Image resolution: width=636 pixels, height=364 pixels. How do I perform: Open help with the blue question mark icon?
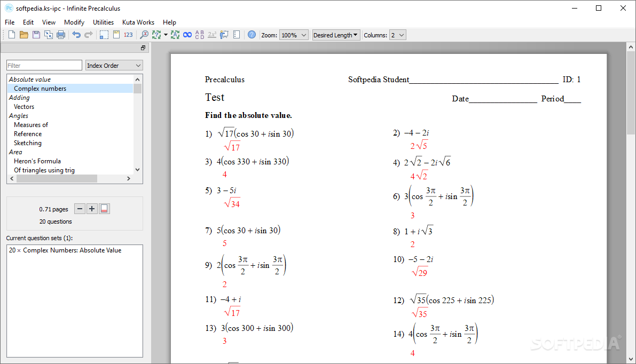(x=252, y=35)
